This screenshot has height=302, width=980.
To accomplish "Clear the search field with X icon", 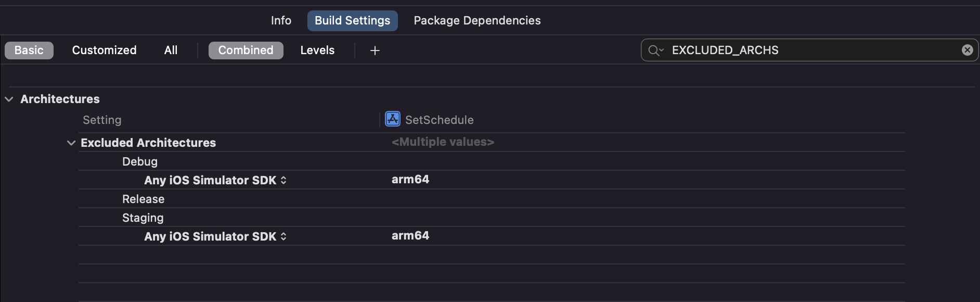I will click(x=967, y=50).
